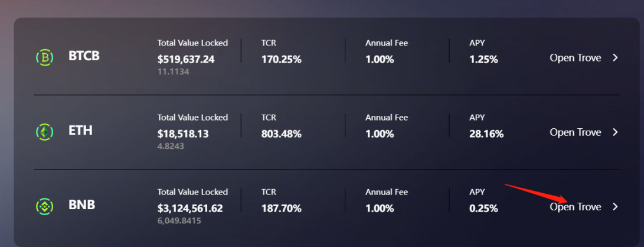Expand the BTCB row chevron arrow

click(x=615, y=58)
